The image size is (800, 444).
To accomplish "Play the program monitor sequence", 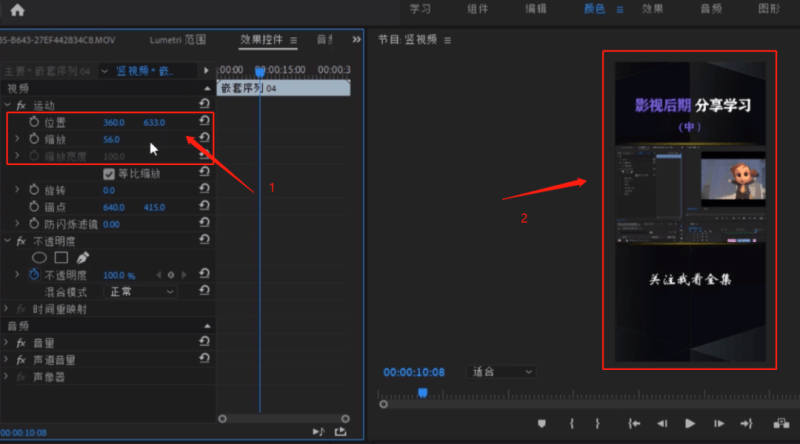I will 690,424.
